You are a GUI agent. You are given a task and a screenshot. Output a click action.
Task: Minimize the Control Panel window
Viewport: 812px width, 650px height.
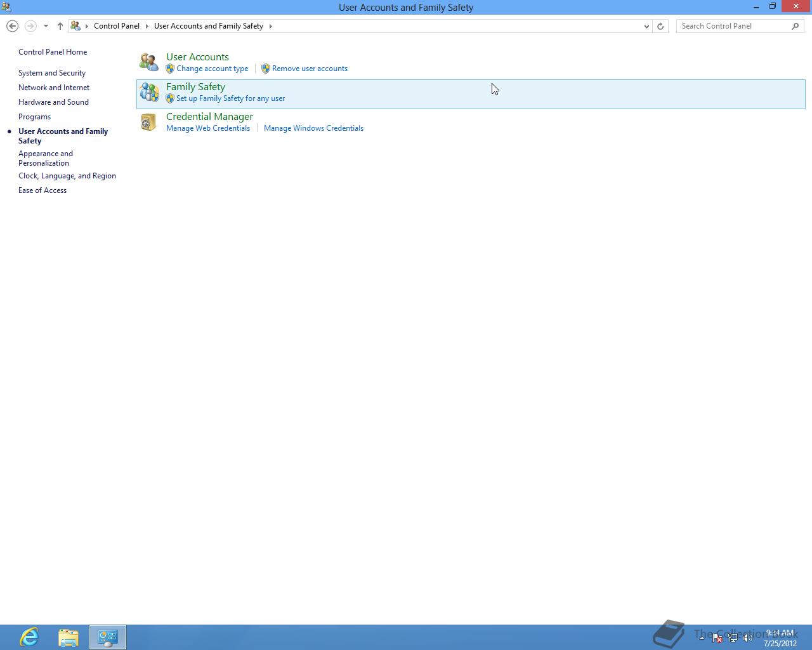point(756,7)
